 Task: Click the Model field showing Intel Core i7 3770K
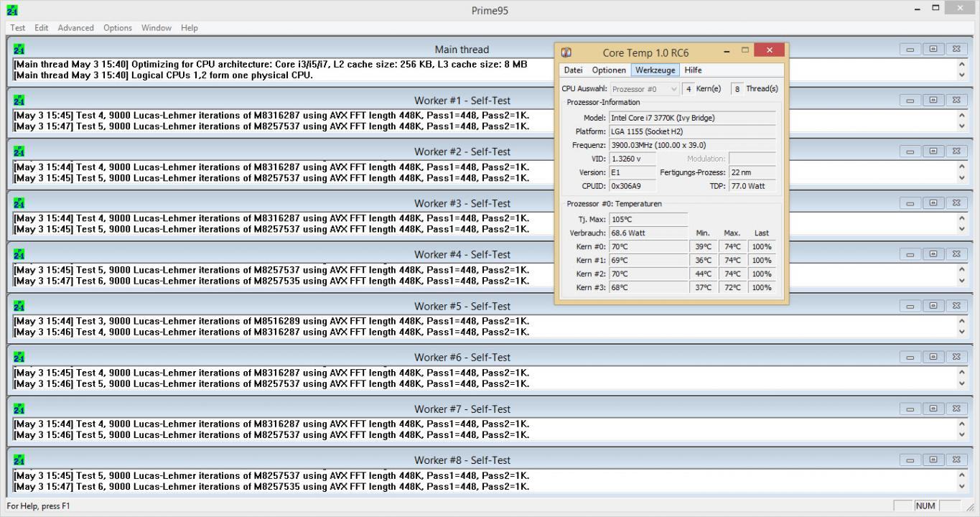pyautogui.click(x=692, y=118)
